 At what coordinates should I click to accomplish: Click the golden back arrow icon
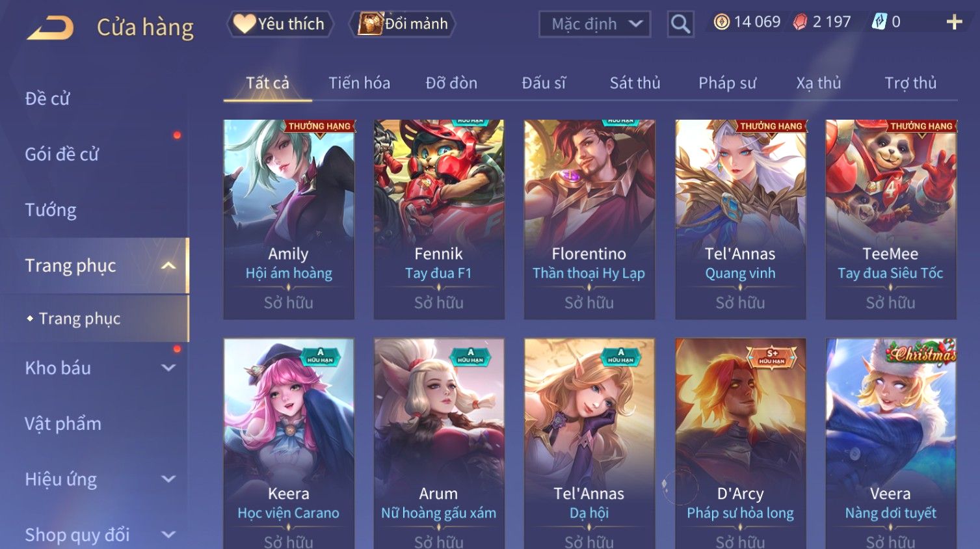click(x=51, y=28)
